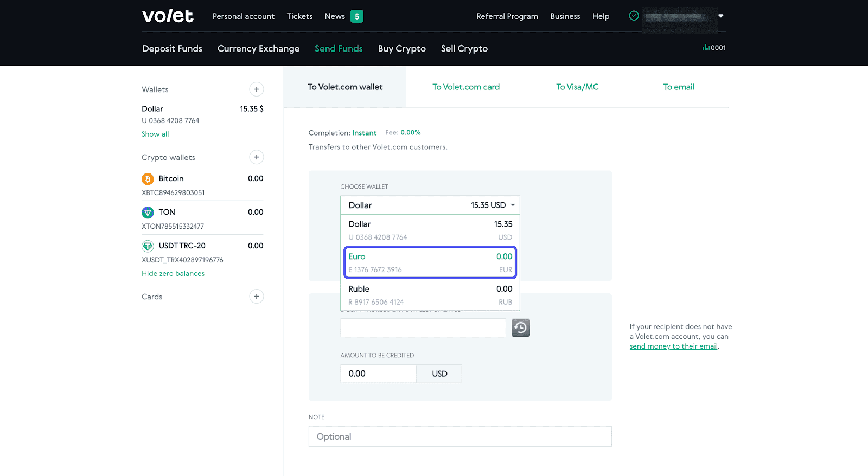The height and width of the screenshot is (476, 868).
Task: Open Dollar wallet in sidebar
Action: (152, 109)
